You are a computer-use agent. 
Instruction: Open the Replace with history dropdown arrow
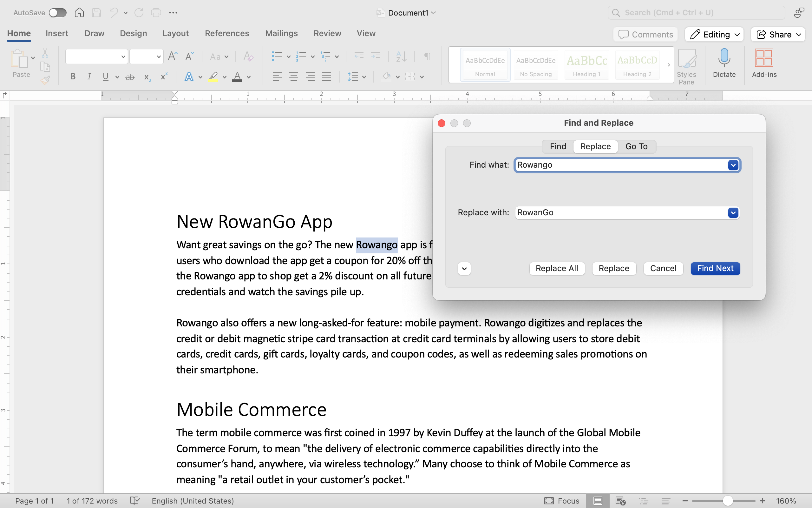pos(733,213)
